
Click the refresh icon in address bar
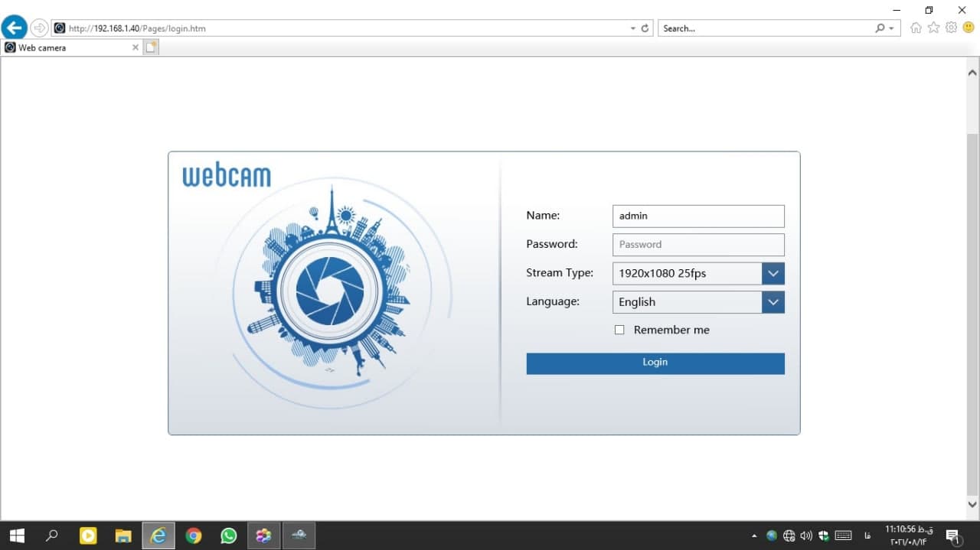coord(645,28)
